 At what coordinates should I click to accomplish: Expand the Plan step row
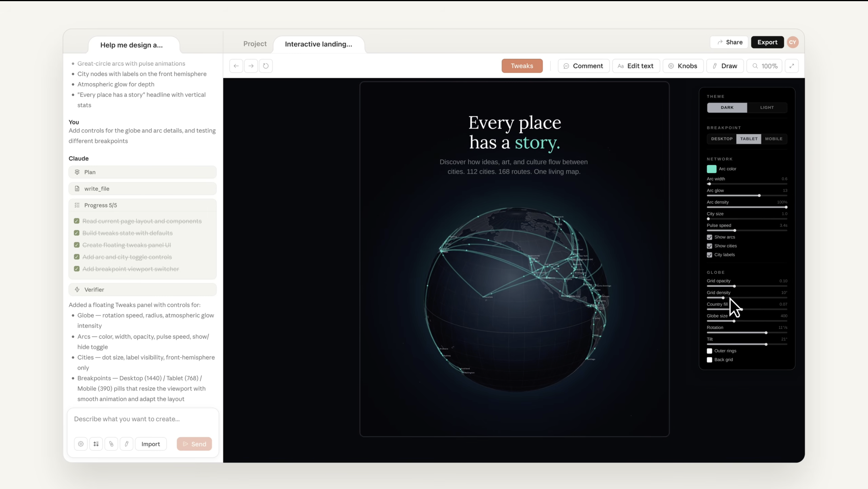pos(143,172)
